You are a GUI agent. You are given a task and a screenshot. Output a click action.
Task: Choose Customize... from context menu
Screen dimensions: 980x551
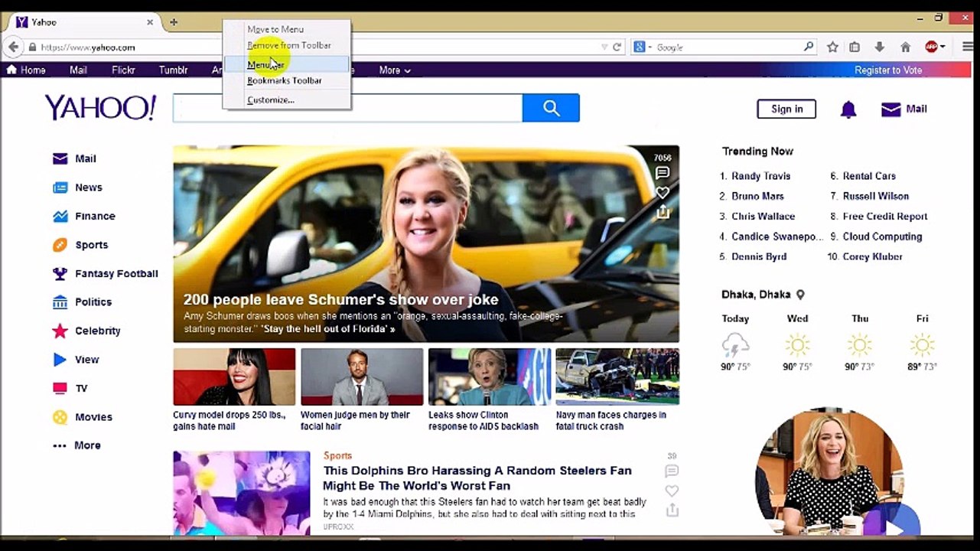tap(287, 100)
